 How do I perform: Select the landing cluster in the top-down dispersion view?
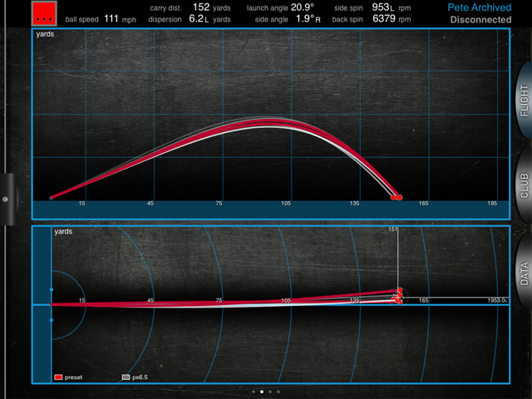click(398, 296)
